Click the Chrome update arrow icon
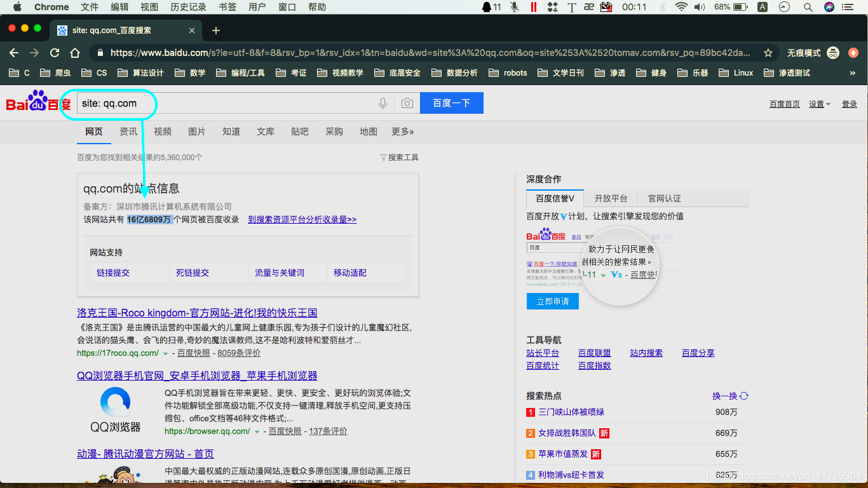 coord(853,53)
